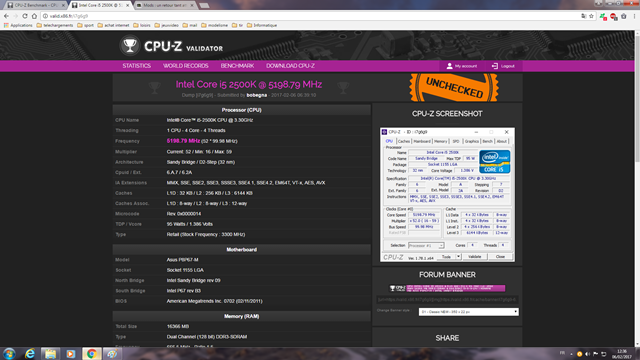Open the red Adblock extension icon

(613, 16)
